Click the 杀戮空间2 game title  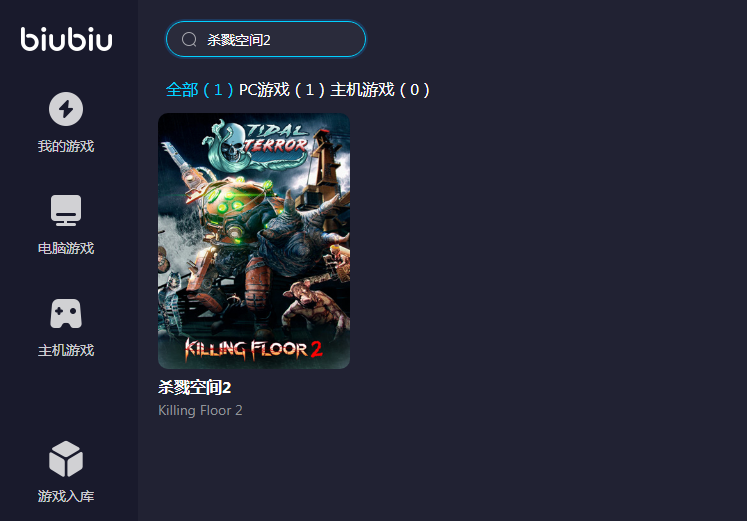pos(194,388)
